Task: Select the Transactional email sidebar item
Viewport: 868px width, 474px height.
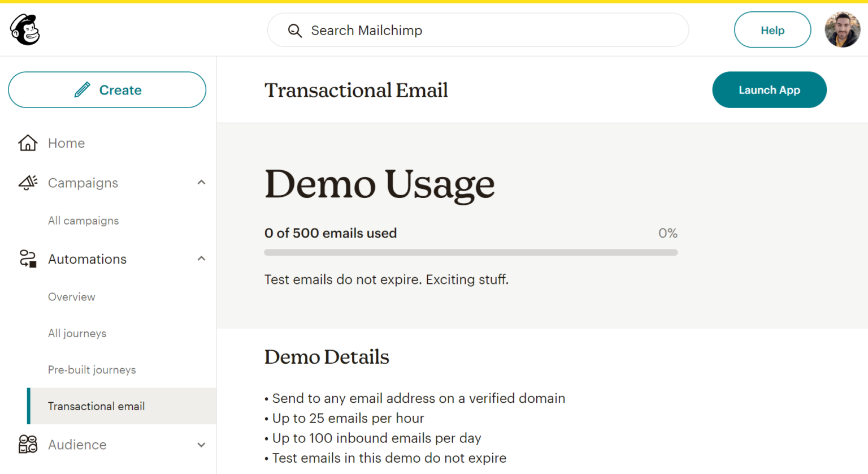Action: coord(96,406)
